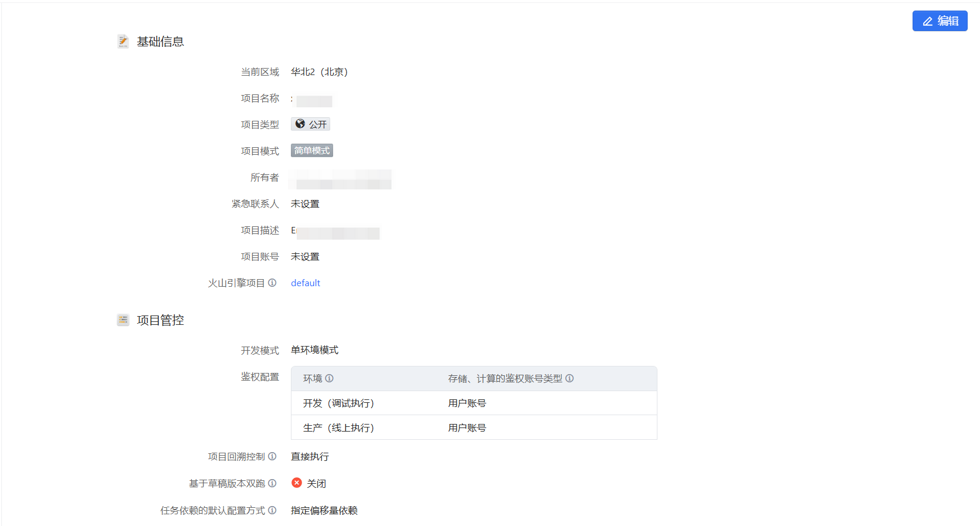Image resolution: width=980 pixels, height=526 pixels.
Task: Click info icon beside 环境 column header
Action: pyautogui.click(x=330, y=378)
